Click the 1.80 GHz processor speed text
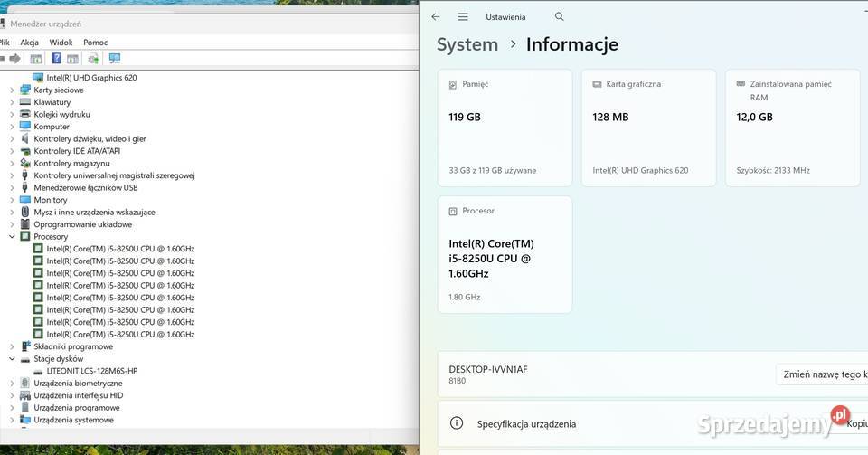868x455 pixels. (x=465, y=297)
